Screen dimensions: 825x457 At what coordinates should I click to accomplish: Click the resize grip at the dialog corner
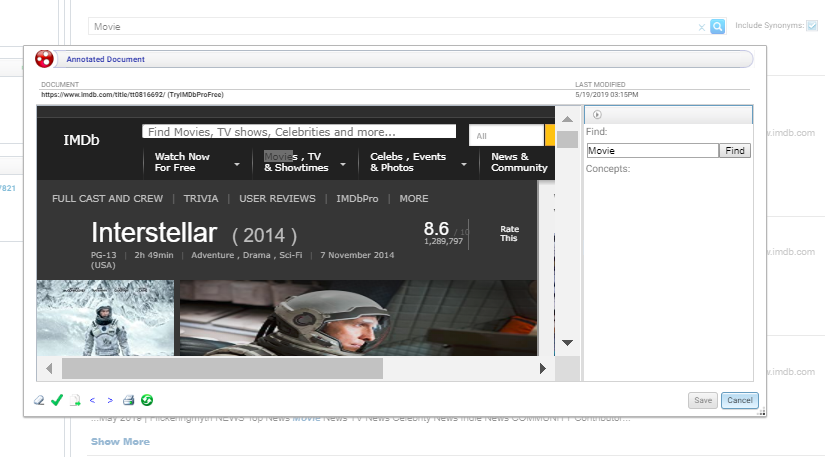pos(761,412)
